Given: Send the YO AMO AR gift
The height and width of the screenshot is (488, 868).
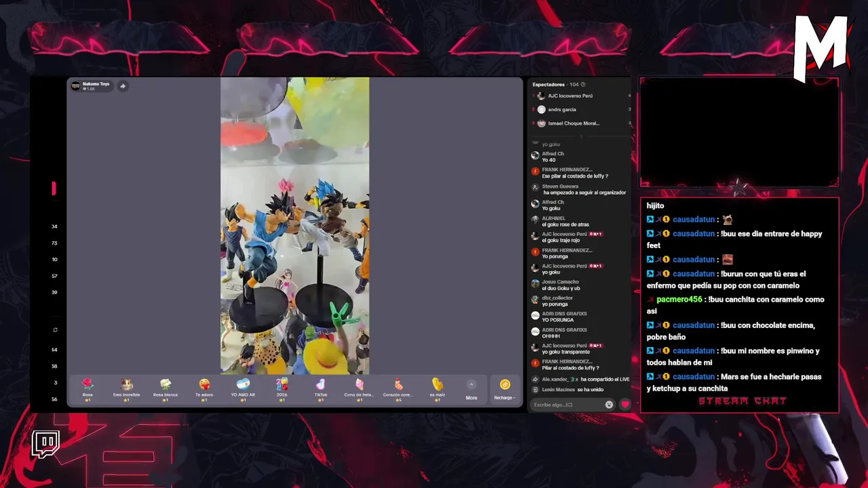Looking at the screenshot, I should 243,389.
